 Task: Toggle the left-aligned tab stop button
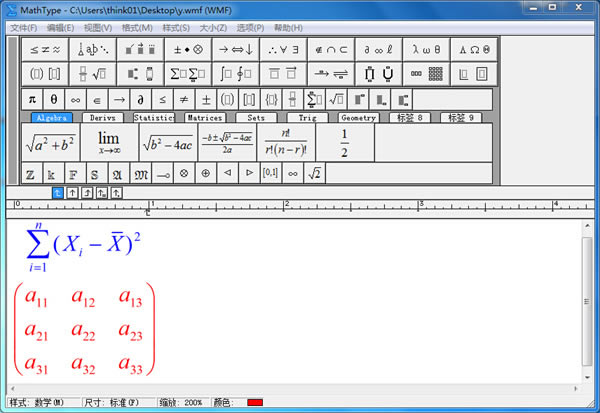point(57,192)
